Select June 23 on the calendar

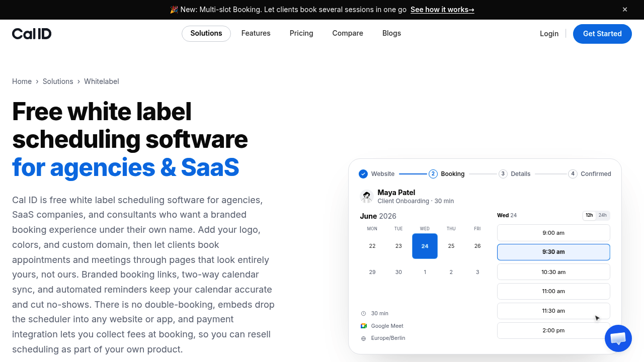(398, 246)
